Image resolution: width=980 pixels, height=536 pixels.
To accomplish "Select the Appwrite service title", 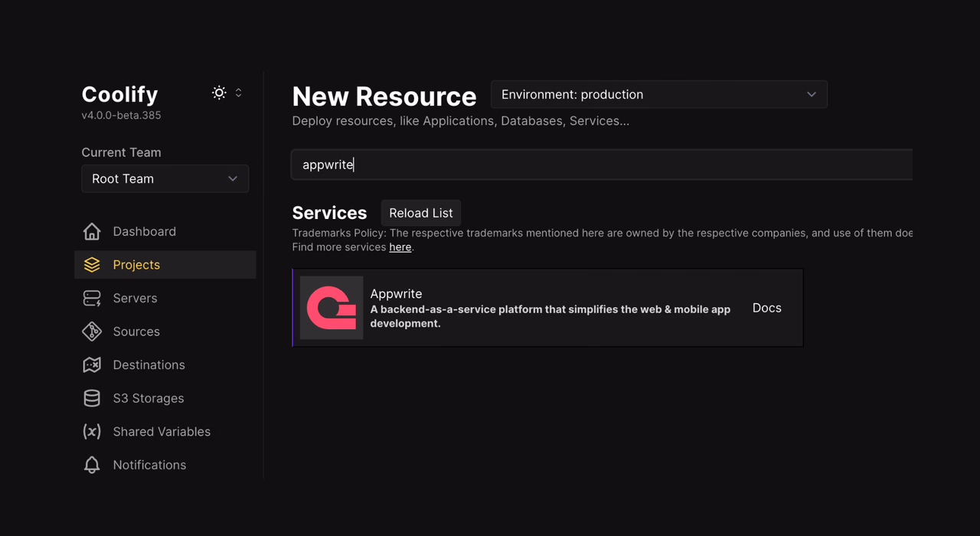I will 396,293.
